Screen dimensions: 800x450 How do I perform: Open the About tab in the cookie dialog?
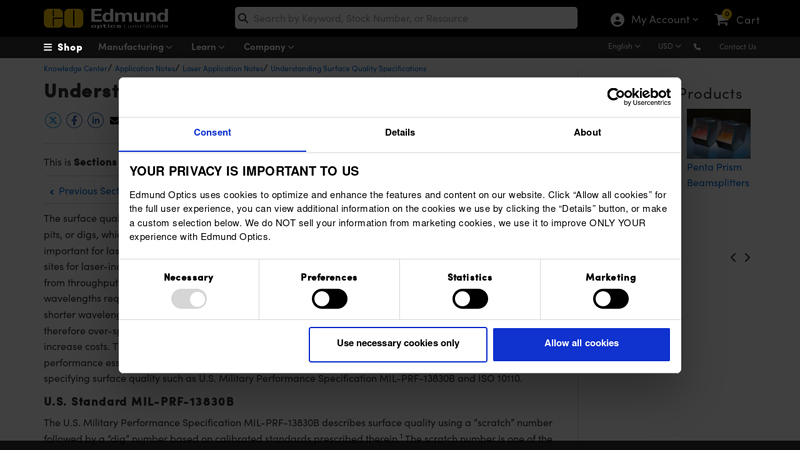pos(587,132)
